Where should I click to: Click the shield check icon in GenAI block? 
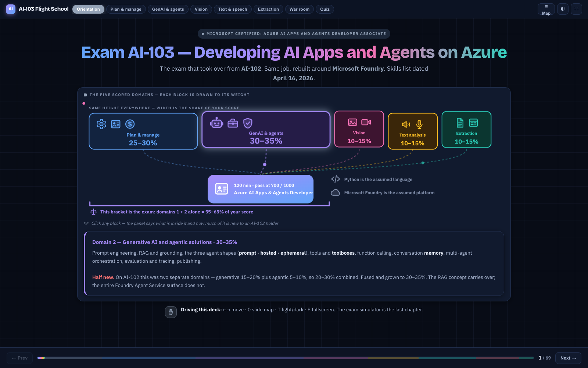pos(248,123)
